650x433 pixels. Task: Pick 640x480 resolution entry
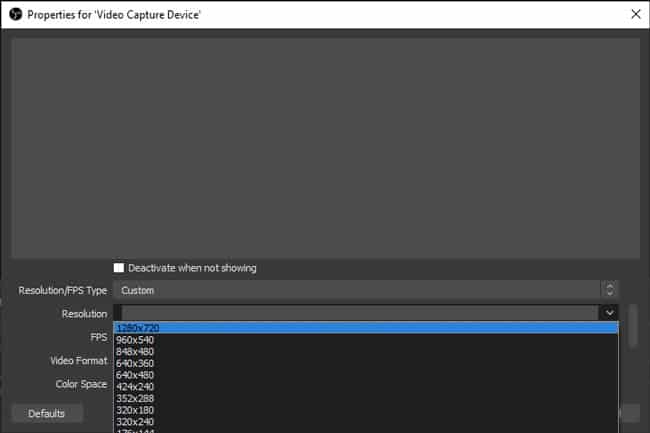coord(366,375)
